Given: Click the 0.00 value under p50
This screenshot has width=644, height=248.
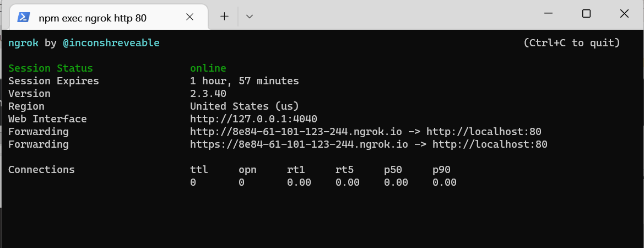Looking at the screenshot, I should tap(396, 183).
